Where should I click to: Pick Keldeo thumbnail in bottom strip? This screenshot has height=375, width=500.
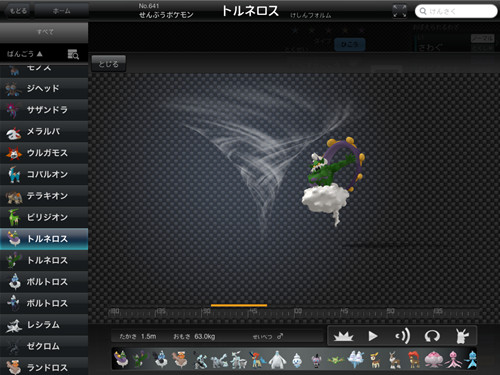[257, 360]
